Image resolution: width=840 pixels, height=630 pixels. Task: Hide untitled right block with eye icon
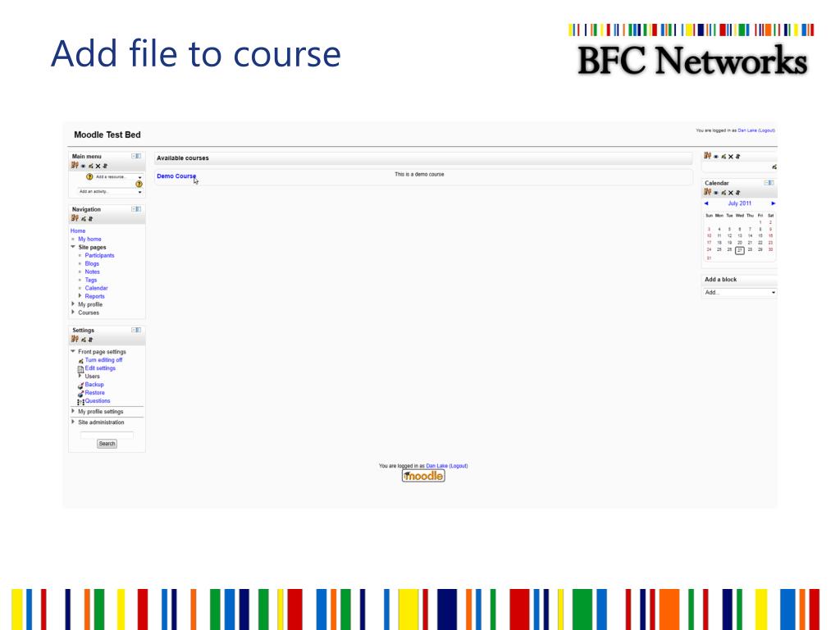coord(715,157)
